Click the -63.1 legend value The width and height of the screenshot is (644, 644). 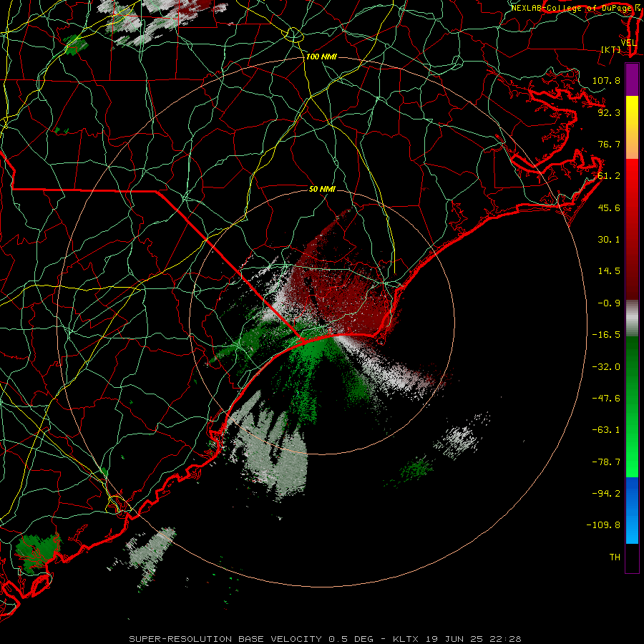pos(606,430)
